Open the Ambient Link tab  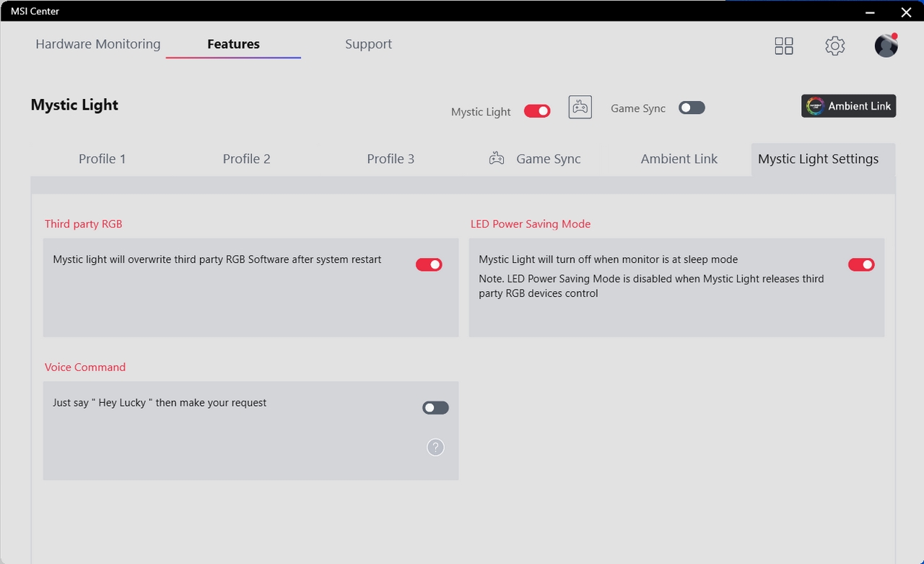pos(679,159)
